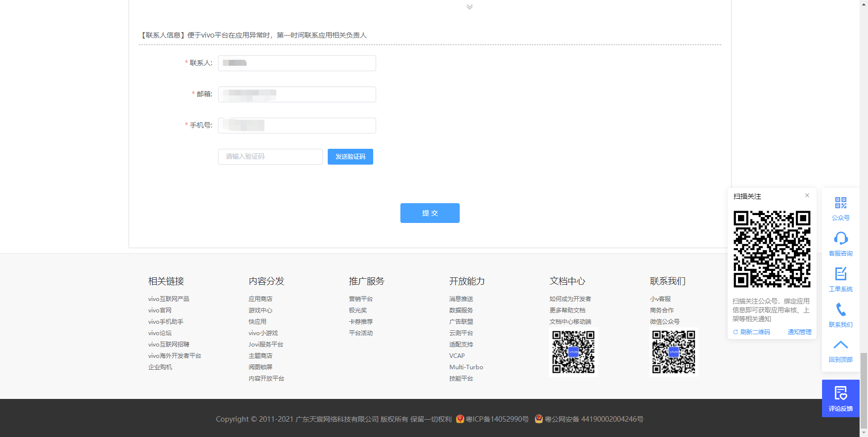
Task: Open vivo小游戏 link
Action: point(263,333)
